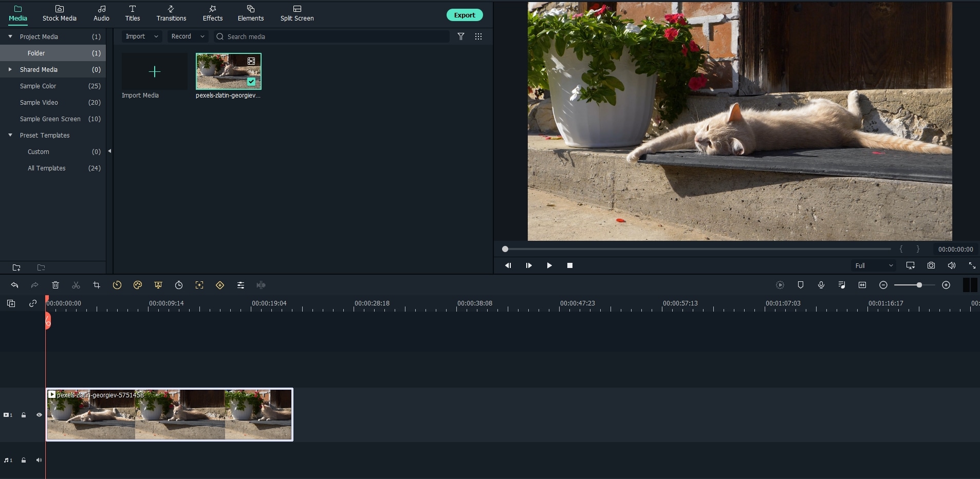Toggle the checkmark on pexels media thumbnail
Viewport: 980px width, 479px height.
pos(251,82)
